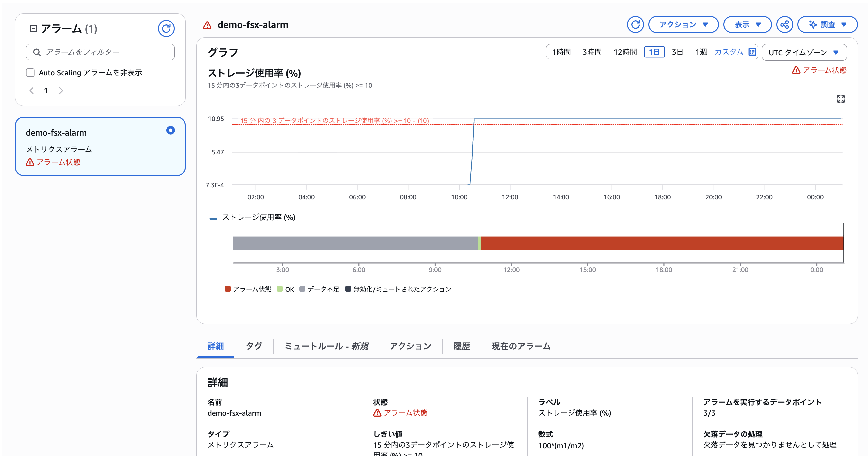Select the demo-fsx-alarm radio button

click(x=170, y=130)
